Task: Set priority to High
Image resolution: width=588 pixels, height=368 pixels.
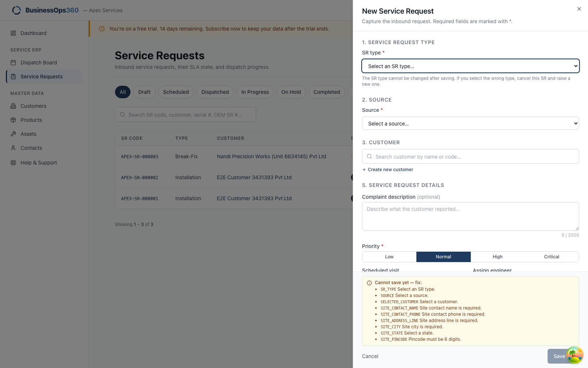Action: point(498,257)
